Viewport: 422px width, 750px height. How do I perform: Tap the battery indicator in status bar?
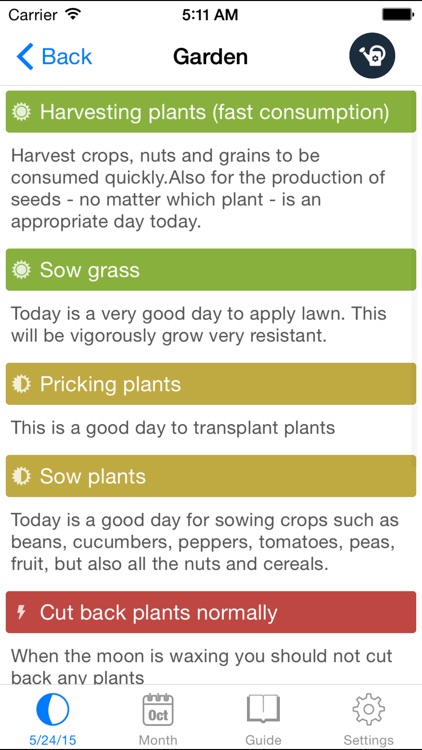pyautogui.click(x=398, y=15)
